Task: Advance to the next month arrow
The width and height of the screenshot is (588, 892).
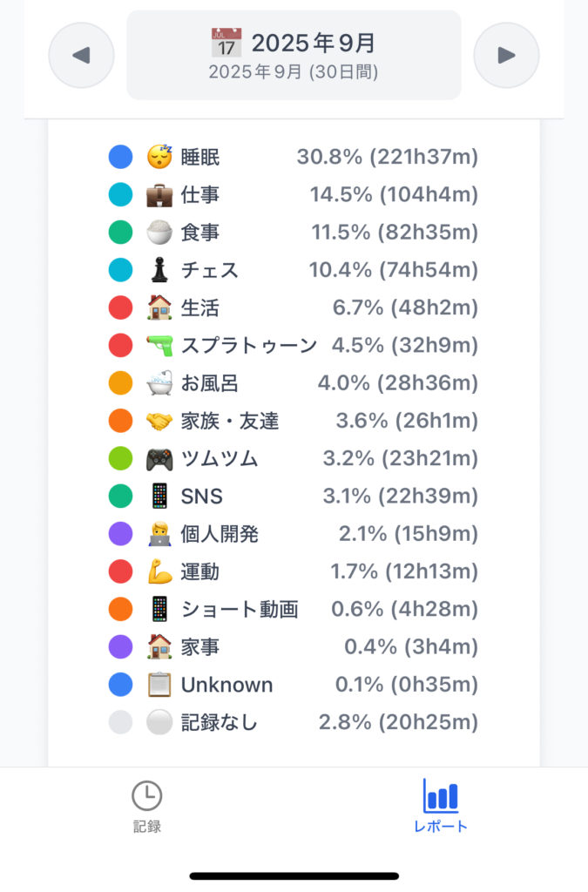Action: 506,55
